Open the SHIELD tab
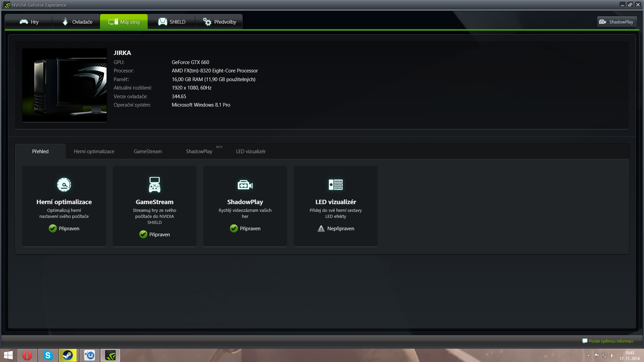644x362 pixels. tap(171, 22)
